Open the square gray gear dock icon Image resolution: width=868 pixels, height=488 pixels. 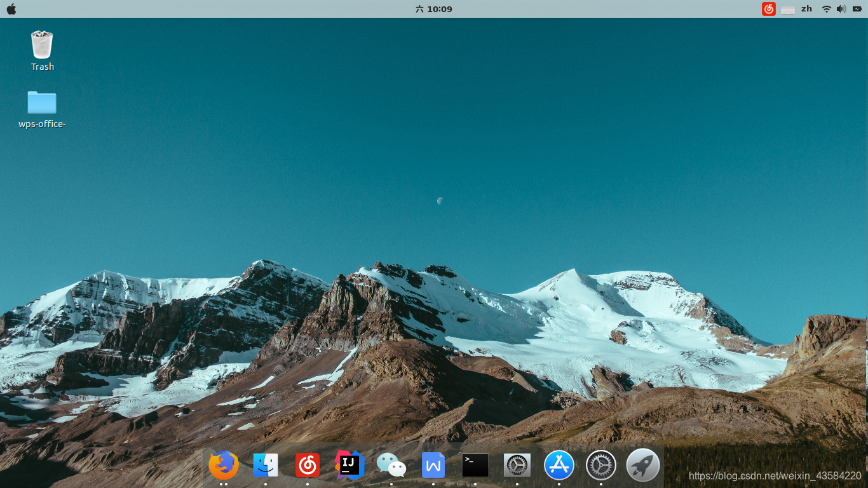(x=517, y=465)
